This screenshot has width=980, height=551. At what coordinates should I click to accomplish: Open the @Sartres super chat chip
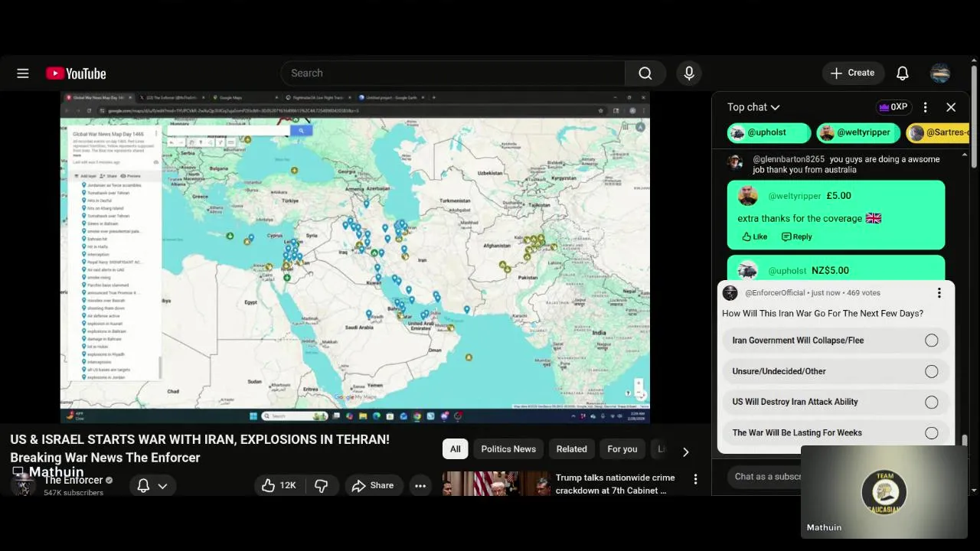[x=938, y=132]
